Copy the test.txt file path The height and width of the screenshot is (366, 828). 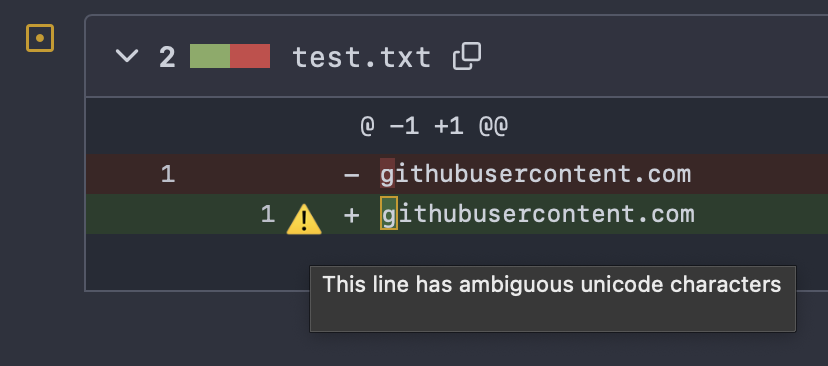[467, 56]
